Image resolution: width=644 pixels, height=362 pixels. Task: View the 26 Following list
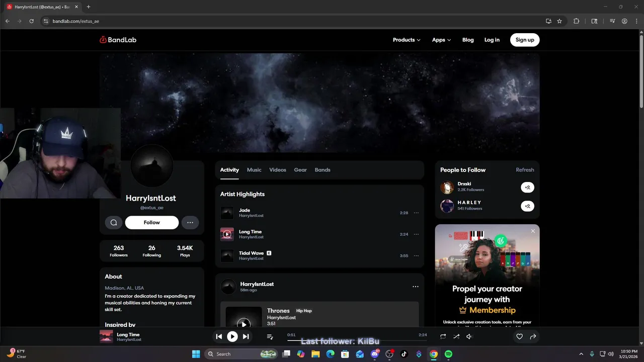point(151,251)
